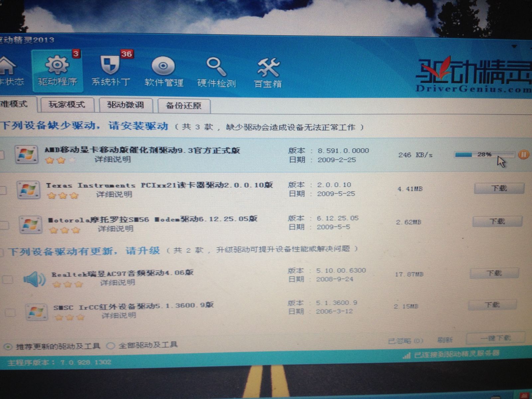Open the 百宝箱 toolbox section
The height and width of the screenshot is (399, 532).
(268, 73)
